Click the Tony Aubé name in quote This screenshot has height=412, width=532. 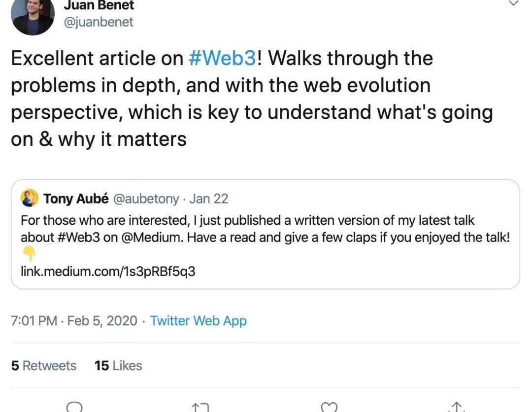point(76,199)
